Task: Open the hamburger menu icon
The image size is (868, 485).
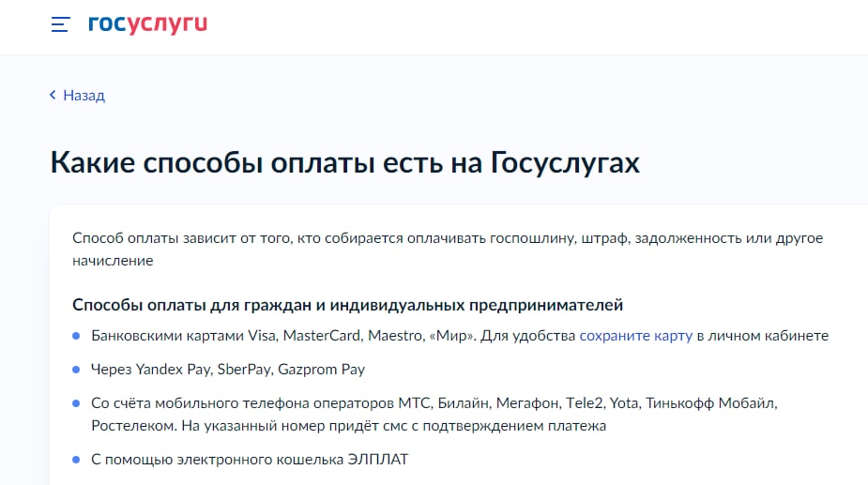Action: (x=60, y=24)
